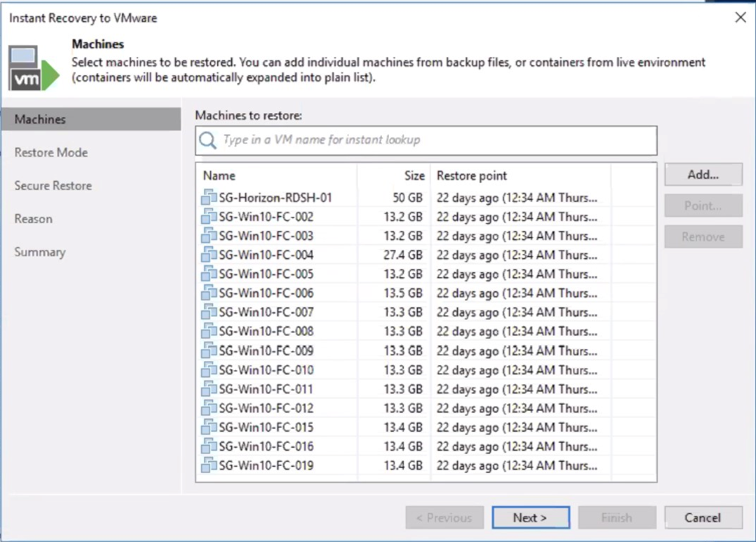Click the VM icon beside SG-Win10-FC-004

tap(209, 254)
